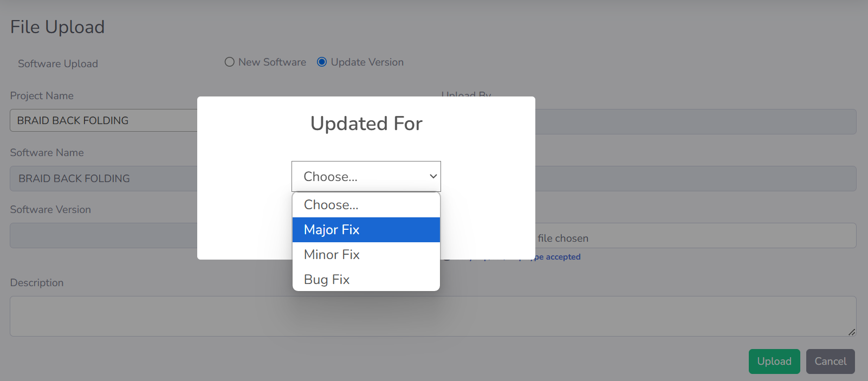
Task: Click the File Upload page heading
Action: pyautogui.click(x=57, y=27)
